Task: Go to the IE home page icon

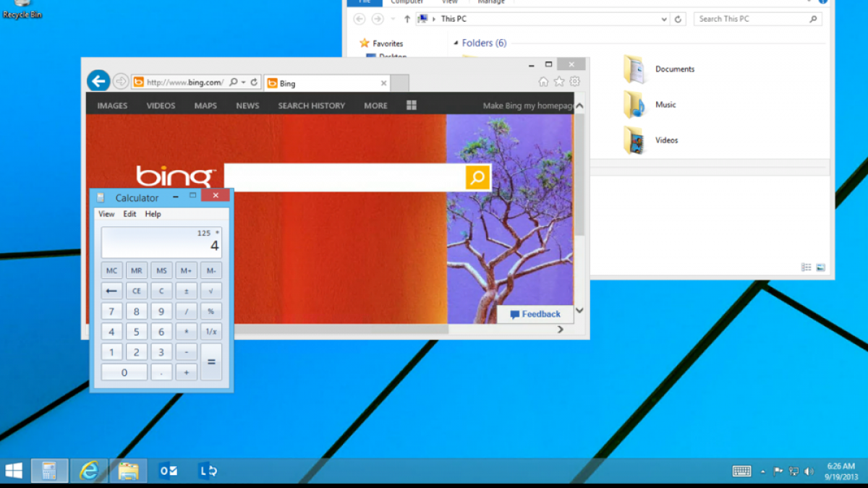Action: click(x=543, y=82)
